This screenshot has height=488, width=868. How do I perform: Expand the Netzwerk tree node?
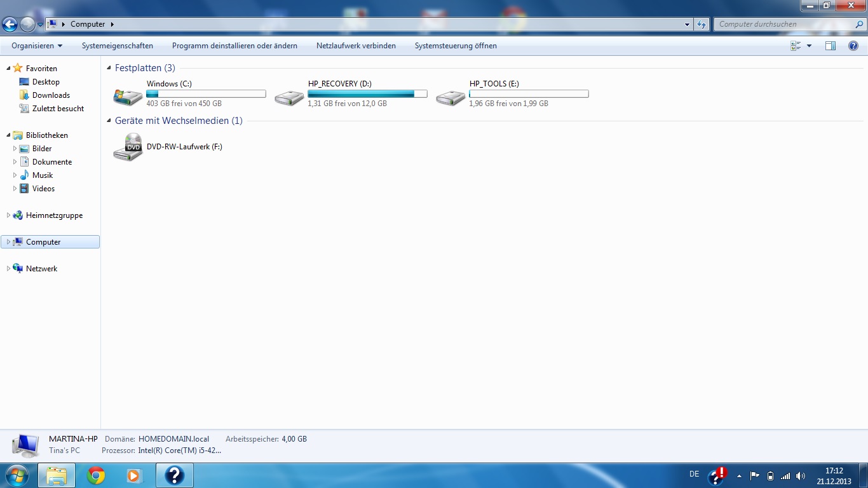tap(8, 269)
